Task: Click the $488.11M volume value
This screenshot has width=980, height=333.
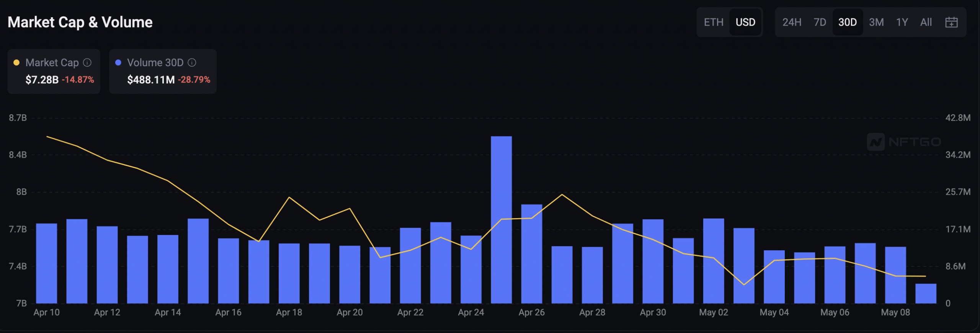Action: (x=151, y=80)
